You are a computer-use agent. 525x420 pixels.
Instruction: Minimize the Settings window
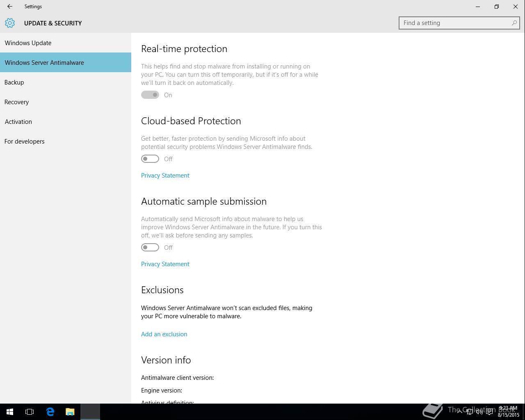478,7
